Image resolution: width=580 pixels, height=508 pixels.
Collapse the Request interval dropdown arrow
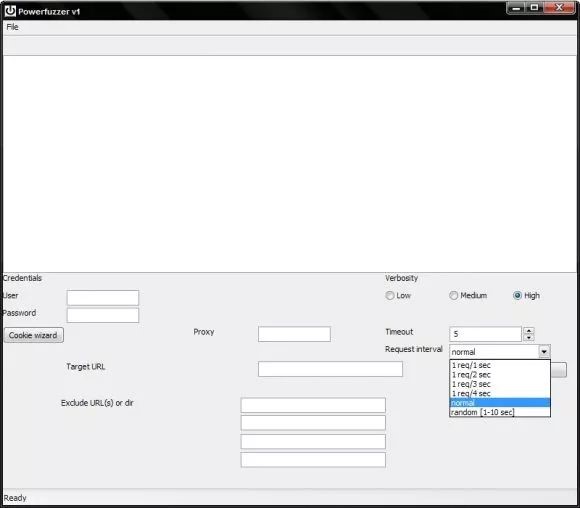(544, 351)
